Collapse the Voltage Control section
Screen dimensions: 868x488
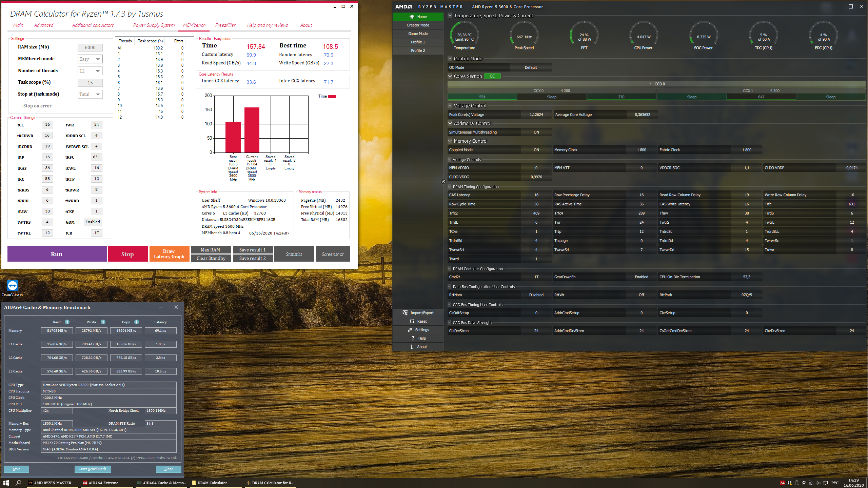pyautogui.click(x=450, y=106)
